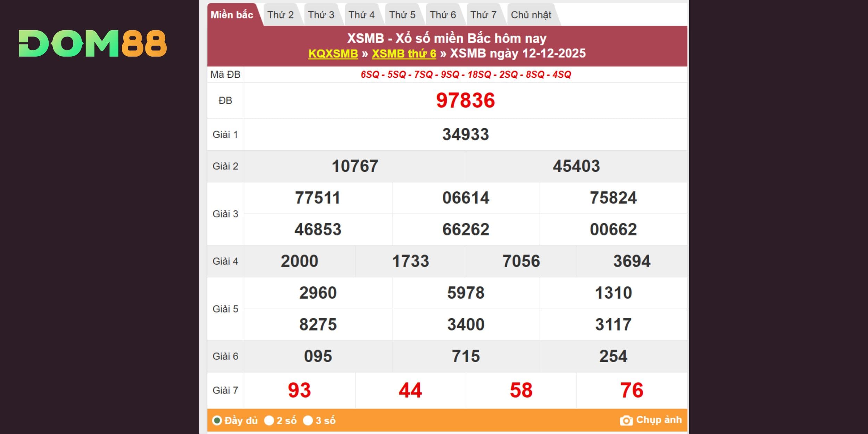Open the Chủ nhật tab

click(531, 15)
